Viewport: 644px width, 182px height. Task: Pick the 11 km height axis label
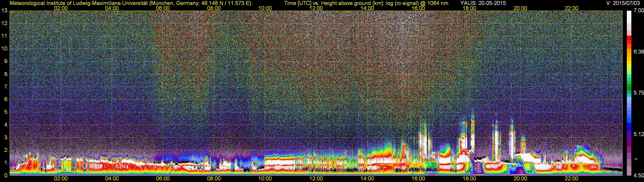point(5,36)
